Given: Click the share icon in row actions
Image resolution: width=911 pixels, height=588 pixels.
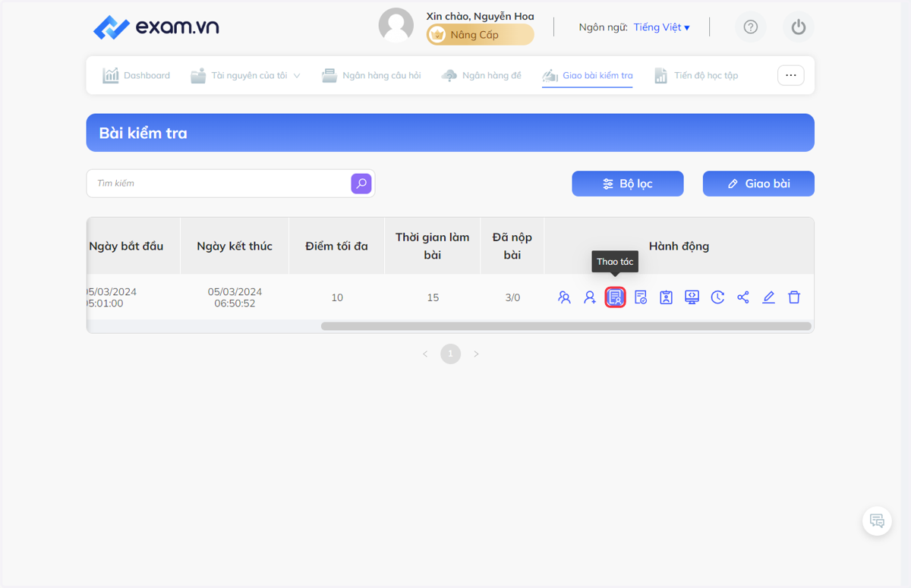Looking at the screenshot, I should click(743, 297).
